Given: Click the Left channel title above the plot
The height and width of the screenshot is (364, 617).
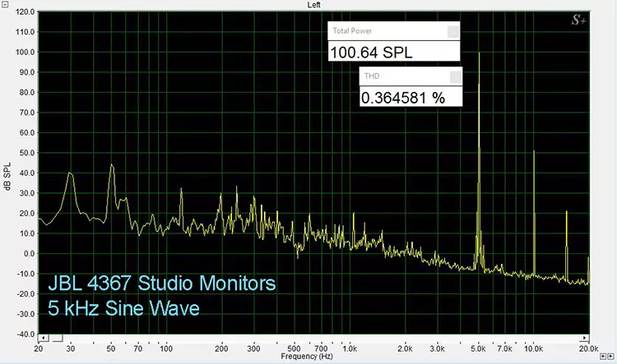Looking at the screenshot, I should pyautogui.click(x=314, y=5).
